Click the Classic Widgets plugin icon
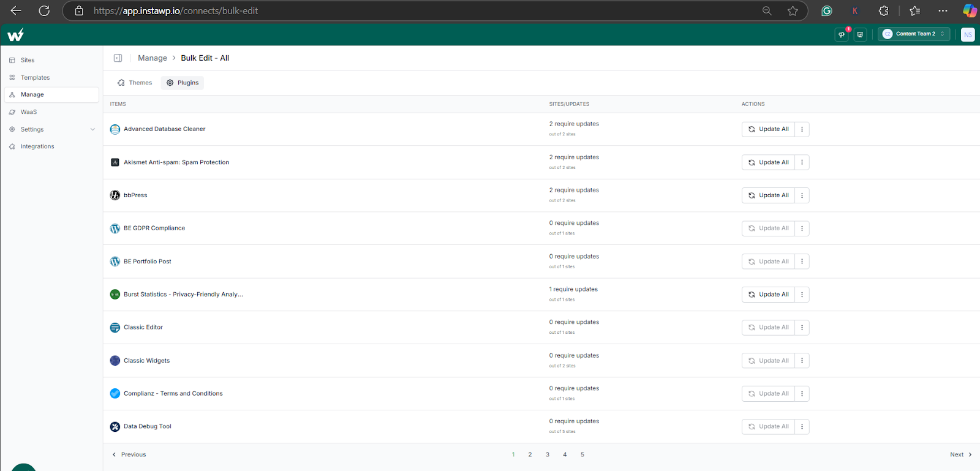 115,361
